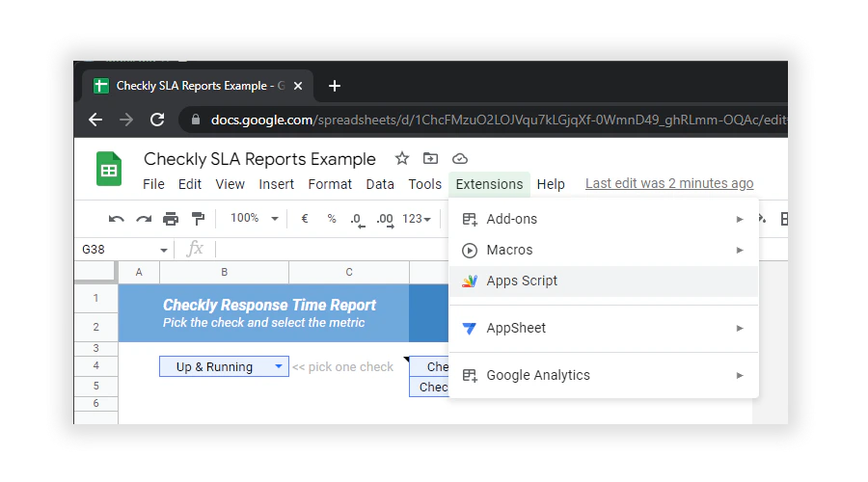
Task: View site security lock icon
Action: [x=196, y=120]
